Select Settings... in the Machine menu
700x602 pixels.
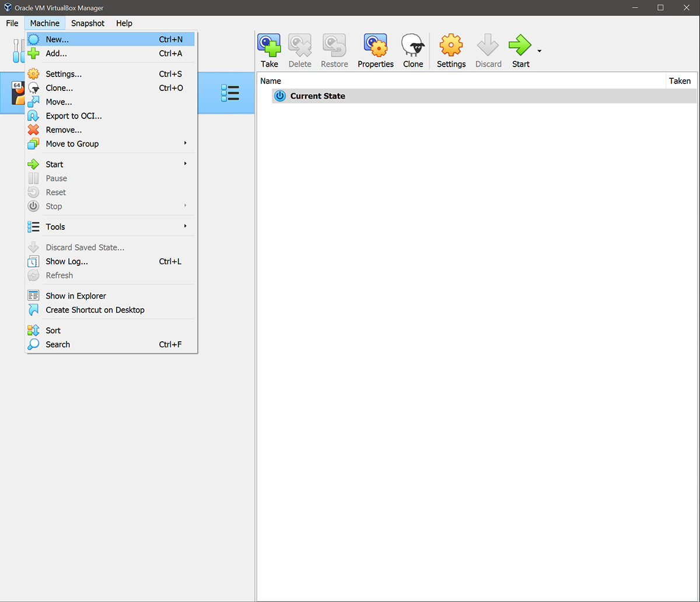(111, 74)
